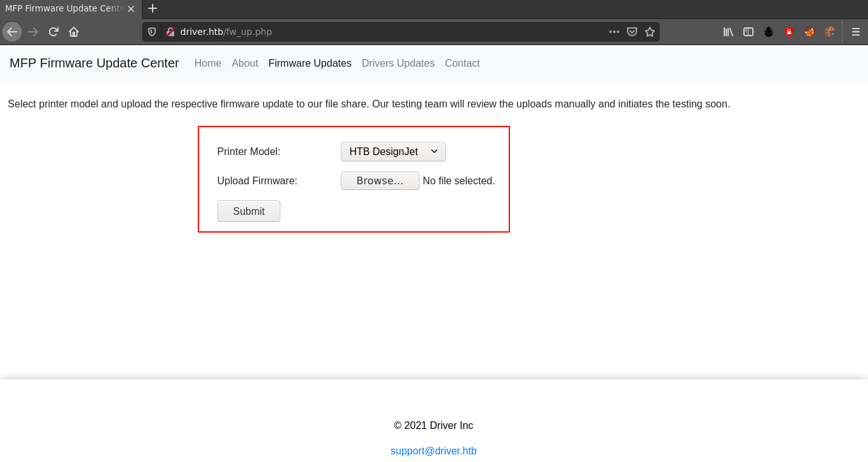
Task: Open the Firefox hamburger menu
Action: [x=855, y=32]
